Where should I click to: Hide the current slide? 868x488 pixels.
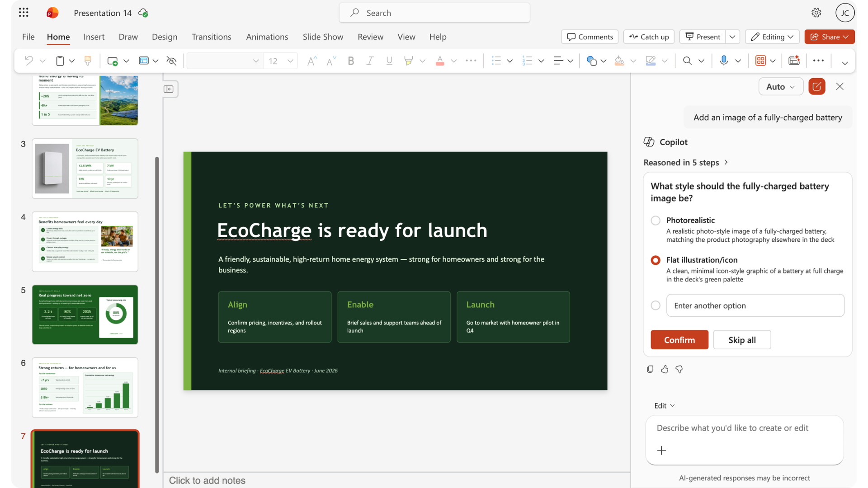coord(171,61)
